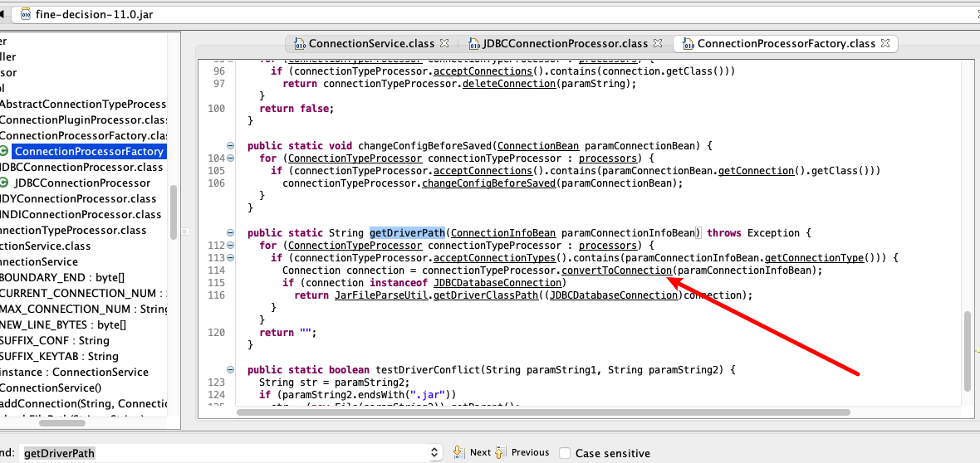The image size is (980, 463).
Task: Click class icon beside JDBCConnectionProcessor tree node
Action: pyautogui.click(x=4, y=183)
